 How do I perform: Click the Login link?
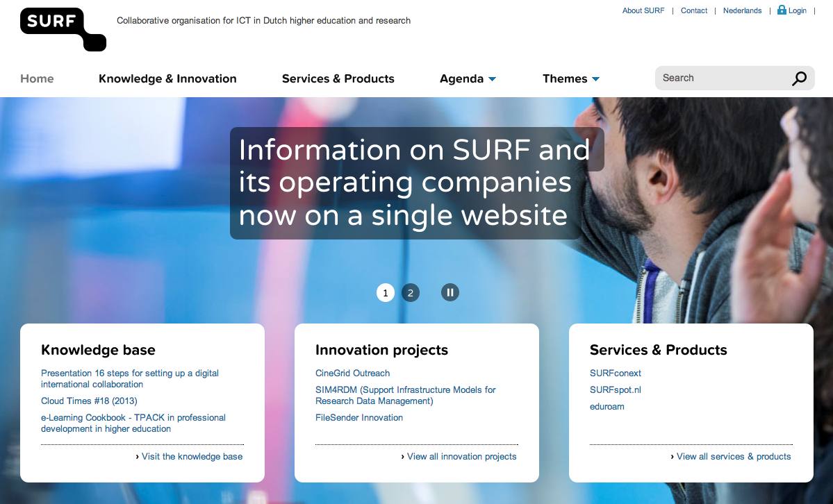[797, 10]
